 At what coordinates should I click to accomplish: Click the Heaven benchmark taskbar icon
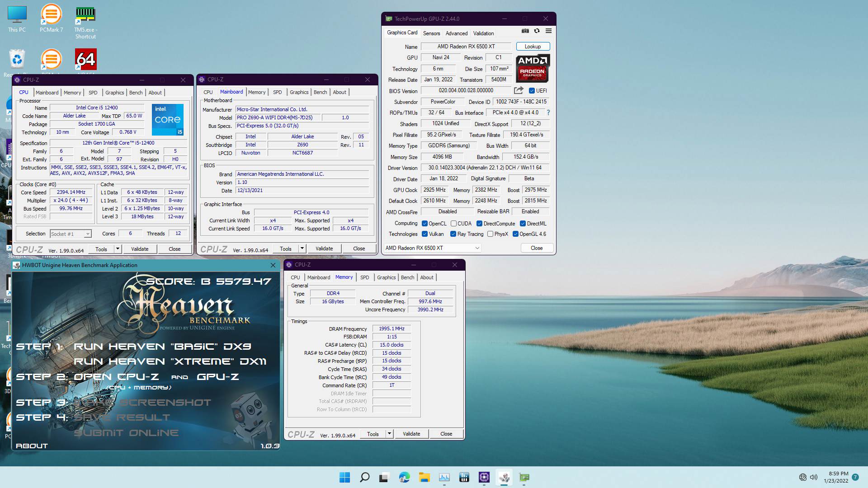pyautogui.click(x=504, y=477)
